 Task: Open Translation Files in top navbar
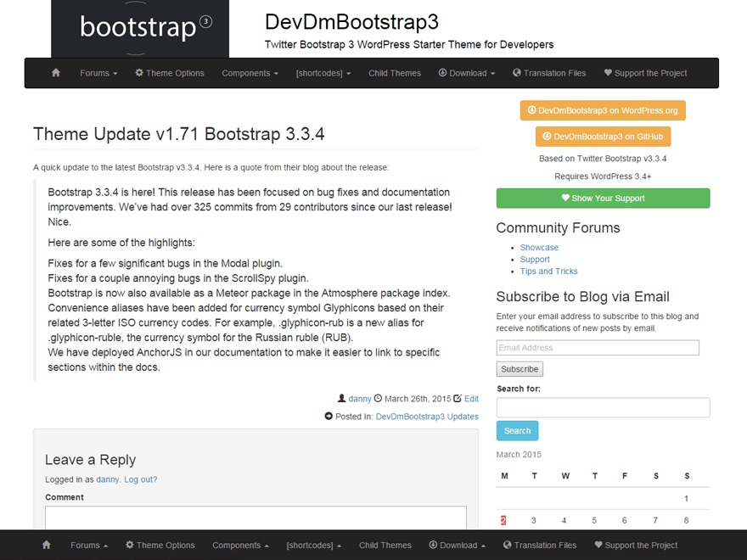coord(549,73)
